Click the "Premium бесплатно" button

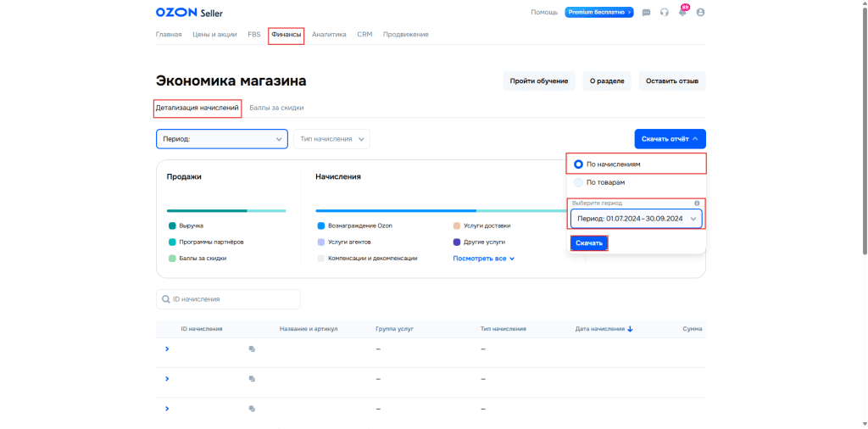pos(600,13)
